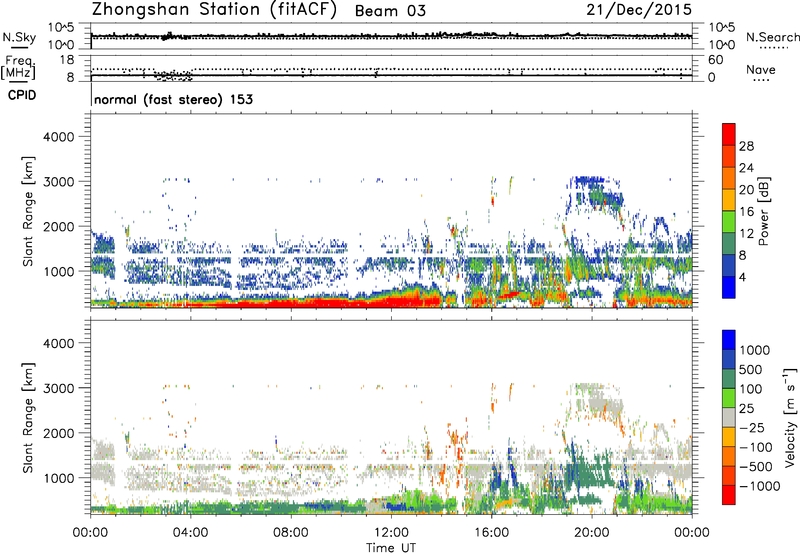The image size is (800, 554).
Task: Click the "normal (fast stereo) 153" mode text
Action: [x=173, y=99]
